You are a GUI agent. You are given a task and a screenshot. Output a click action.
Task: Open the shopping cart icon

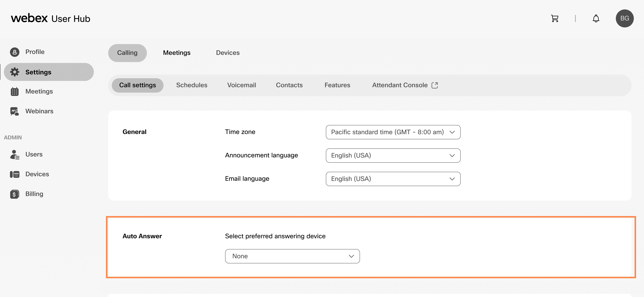555,18
